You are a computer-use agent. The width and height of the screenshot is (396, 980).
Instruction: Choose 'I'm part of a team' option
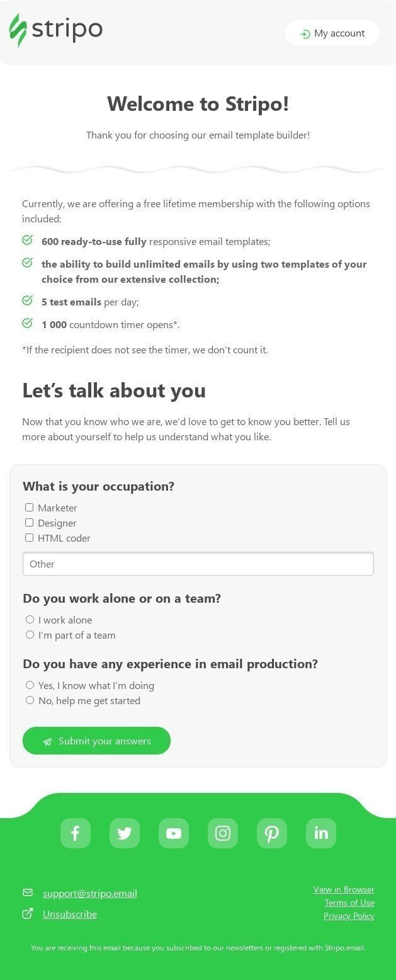(x=30, y=634)
